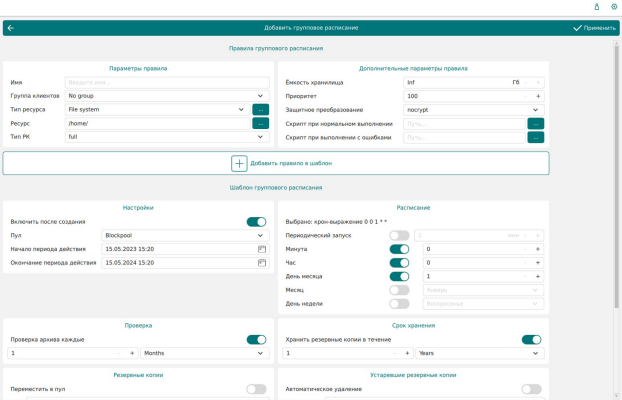This screenshot has width=622, height=400.
Task: Open calendar for Окончание периода действия
Action: pos(262,263)
